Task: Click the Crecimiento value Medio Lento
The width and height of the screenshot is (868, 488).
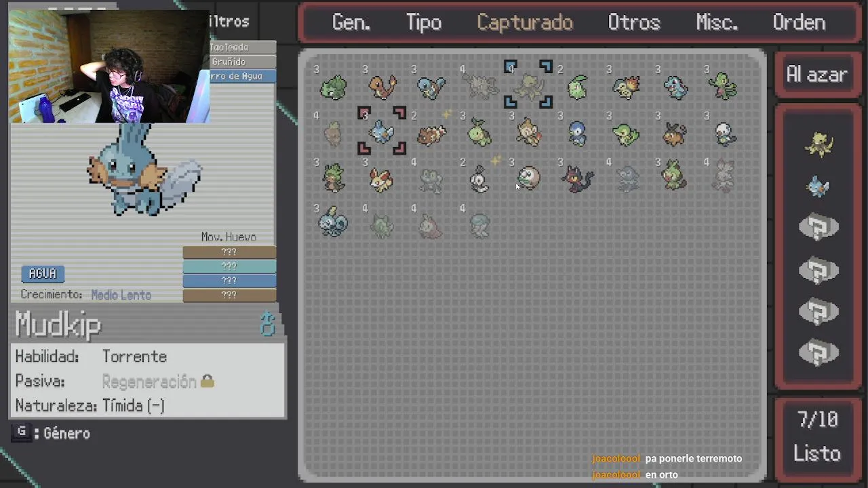Action: (121, 295)
